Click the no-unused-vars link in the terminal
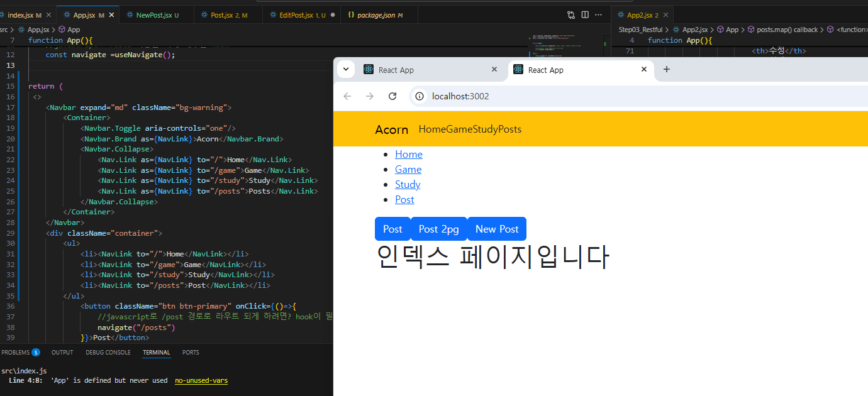Viewport: 868px width, 396px height. [x=201, y=381]
